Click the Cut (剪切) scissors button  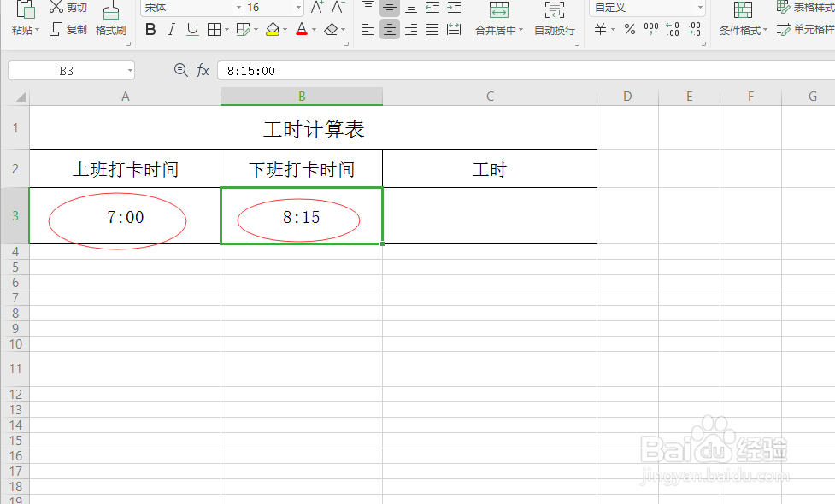click(x=68, y=8)
